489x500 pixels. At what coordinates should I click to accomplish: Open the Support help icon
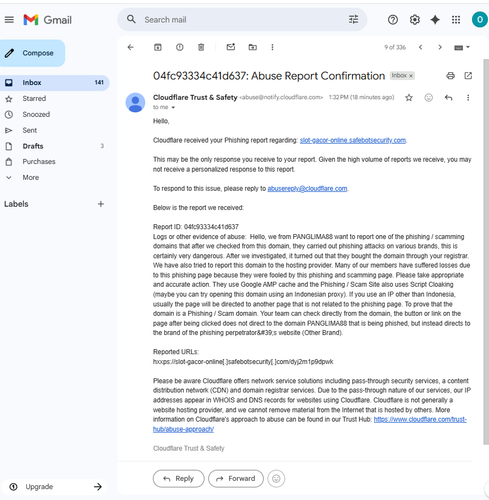(393, 20)
